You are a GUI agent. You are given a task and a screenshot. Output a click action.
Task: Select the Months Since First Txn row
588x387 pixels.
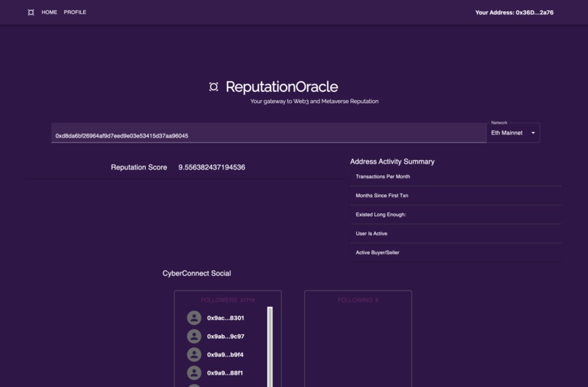(x=456, y=196)
